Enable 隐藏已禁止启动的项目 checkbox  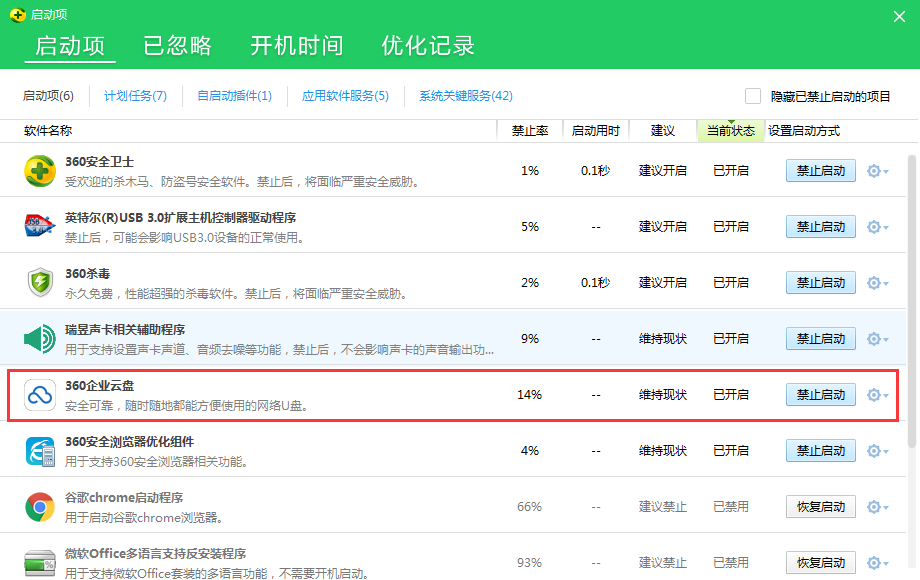tap(753, 95)
